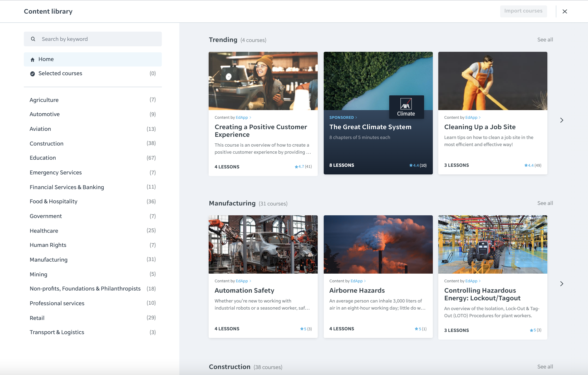Click EdApp link on Automation Safety card

pos(243,281)
